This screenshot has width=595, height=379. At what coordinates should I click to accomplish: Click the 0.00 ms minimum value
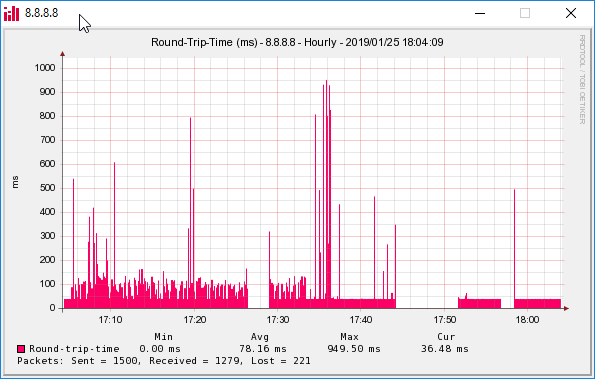tap(160, 349)
